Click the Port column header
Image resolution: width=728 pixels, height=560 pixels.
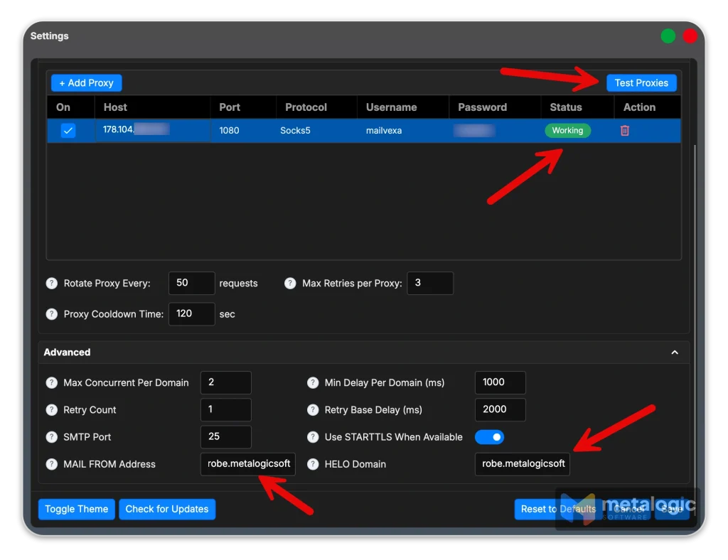pos(243,107)
